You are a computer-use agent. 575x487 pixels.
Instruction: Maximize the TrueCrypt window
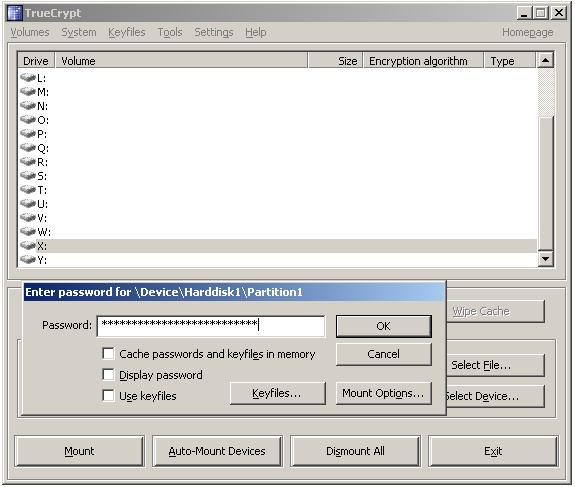click(x=541, y=13)
